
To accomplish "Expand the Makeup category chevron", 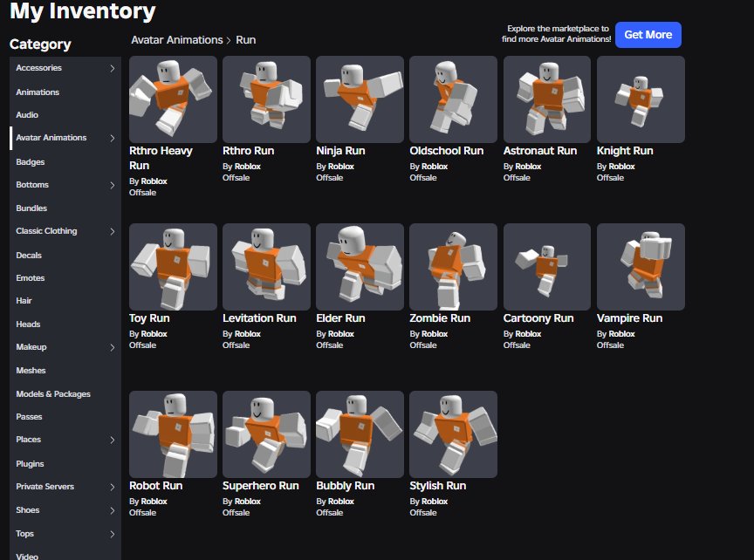I will pos(112,347).
